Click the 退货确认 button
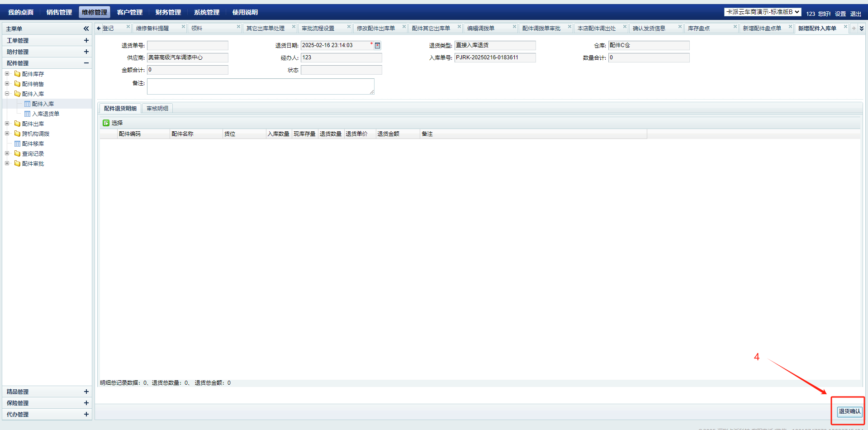The width and height of the screenshot is (868, 430). [x=849, y=411]
